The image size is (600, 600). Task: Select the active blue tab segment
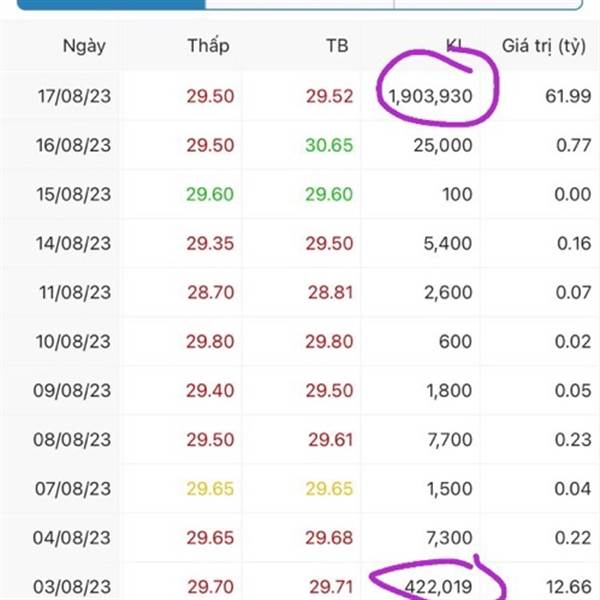tap(111, 4)
